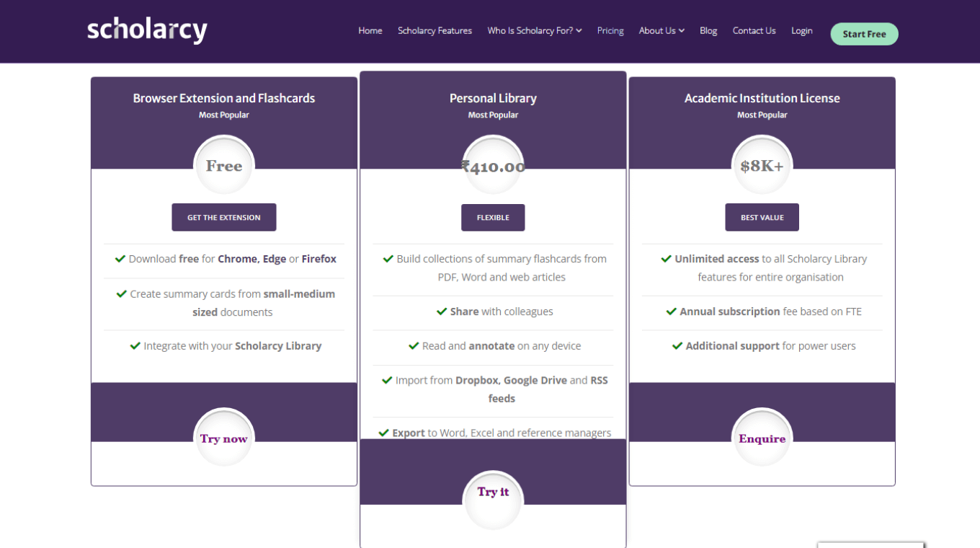Click the Start Free button
Image resolution: width=980 pixels, height=548 pixels.
[864, 34]
